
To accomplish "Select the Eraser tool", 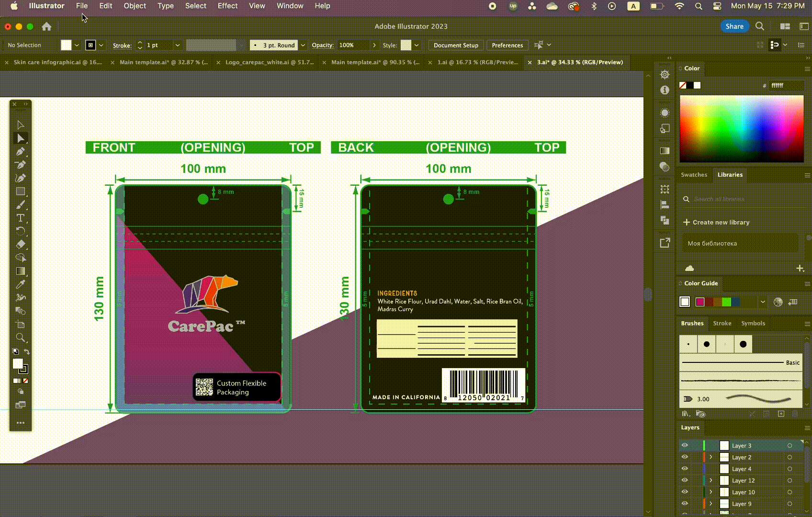I will (21, 244).
